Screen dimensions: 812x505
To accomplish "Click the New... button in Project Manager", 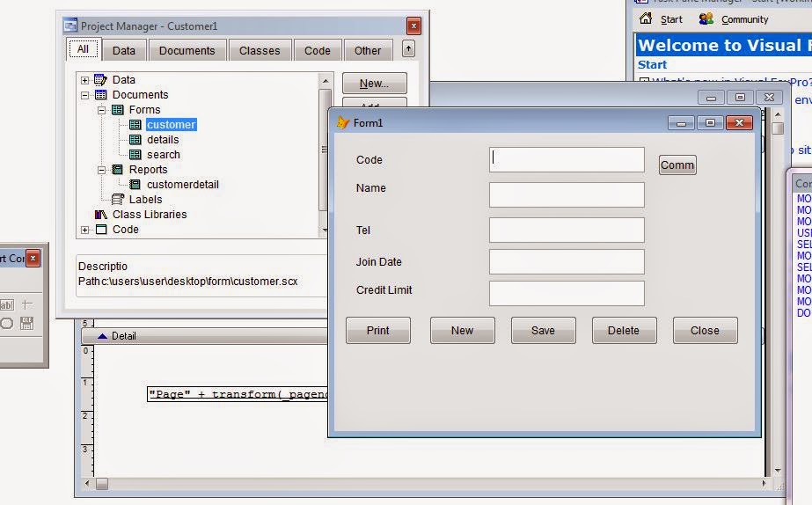I will pos(375,83).
